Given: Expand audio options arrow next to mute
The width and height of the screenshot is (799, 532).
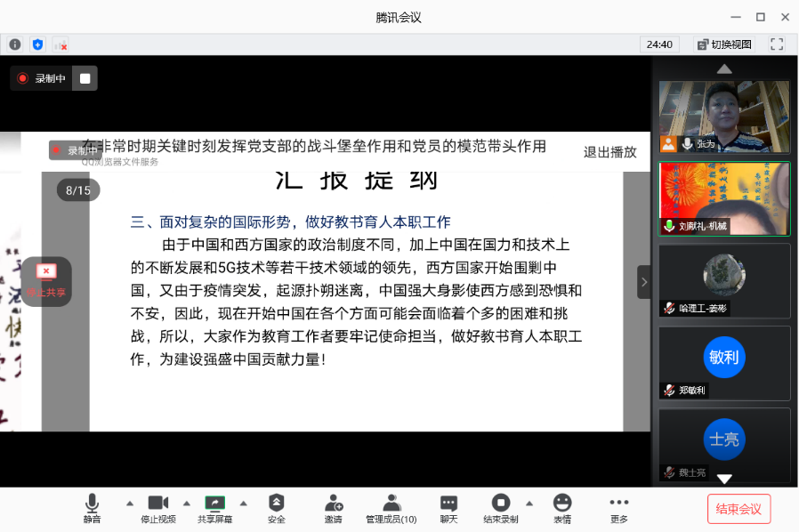Looking at the screenshot, I should pyautogui.click(x=130, y=502).
